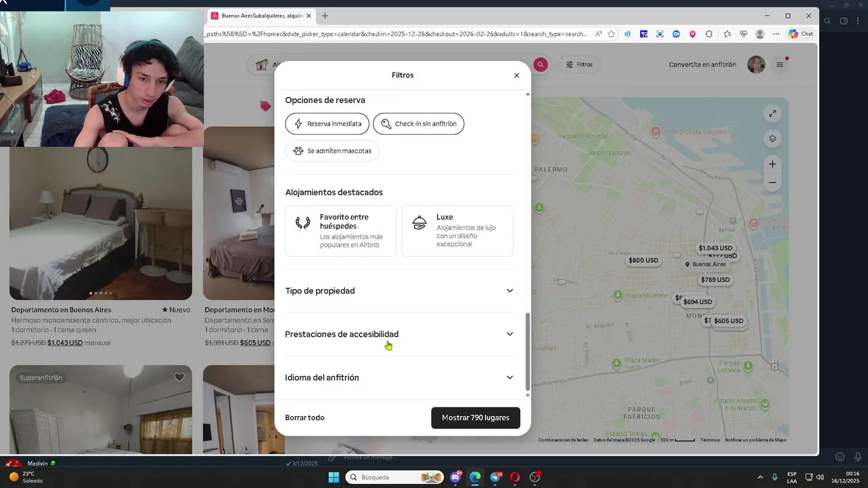Select the Buenos Aires Airbnb browser tab
This screenshot has height=488, width=868.
pos(262,16)
